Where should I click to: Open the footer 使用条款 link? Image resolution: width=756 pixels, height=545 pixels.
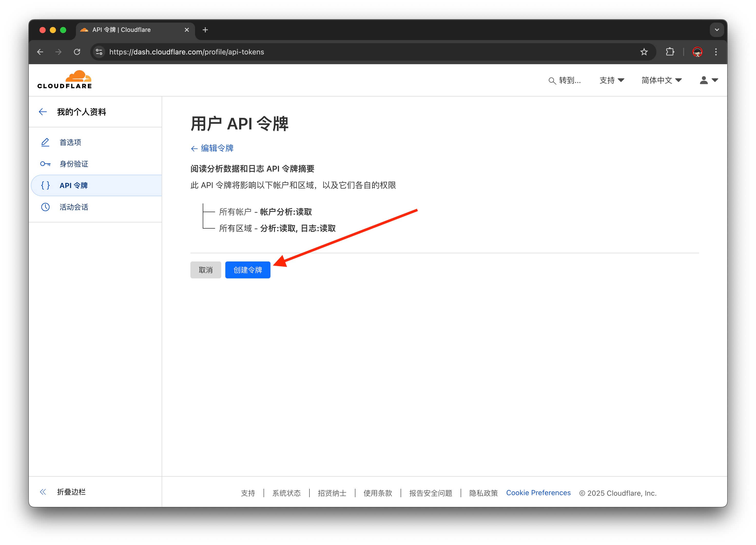(378, 493)
